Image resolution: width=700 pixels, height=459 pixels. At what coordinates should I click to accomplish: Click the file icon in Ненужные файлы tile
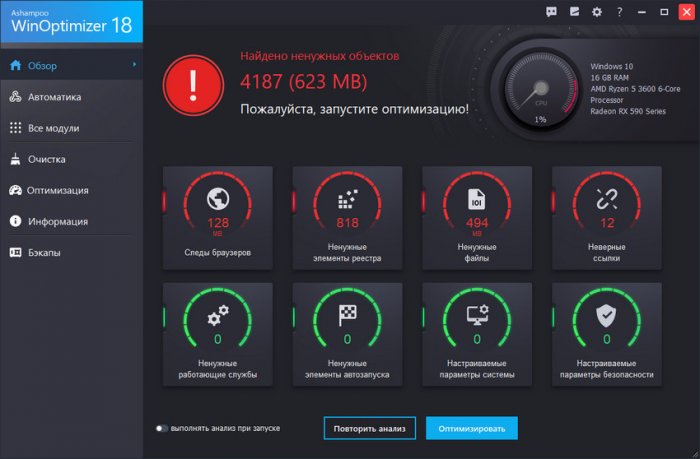477,199
